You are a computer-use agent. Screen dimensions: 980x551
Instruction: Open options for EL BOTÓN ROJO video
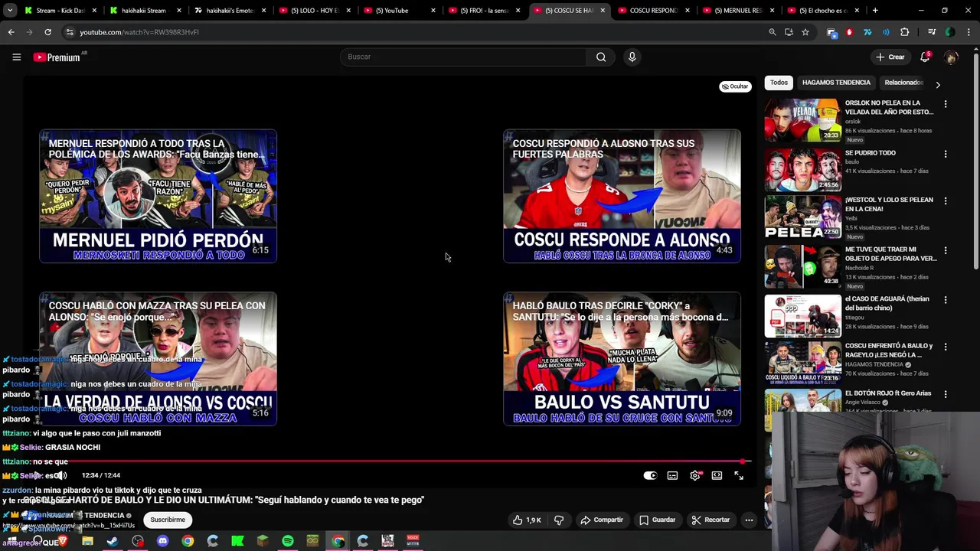coord(945,394)
